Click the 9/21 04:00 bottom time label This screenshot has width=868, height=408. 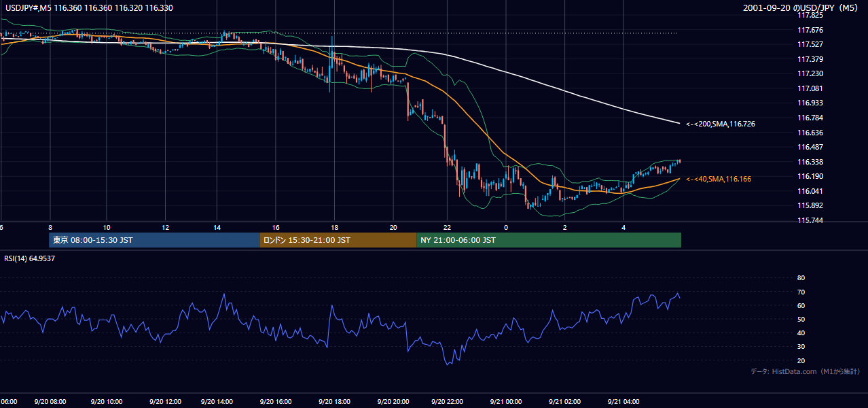(623, 402)
